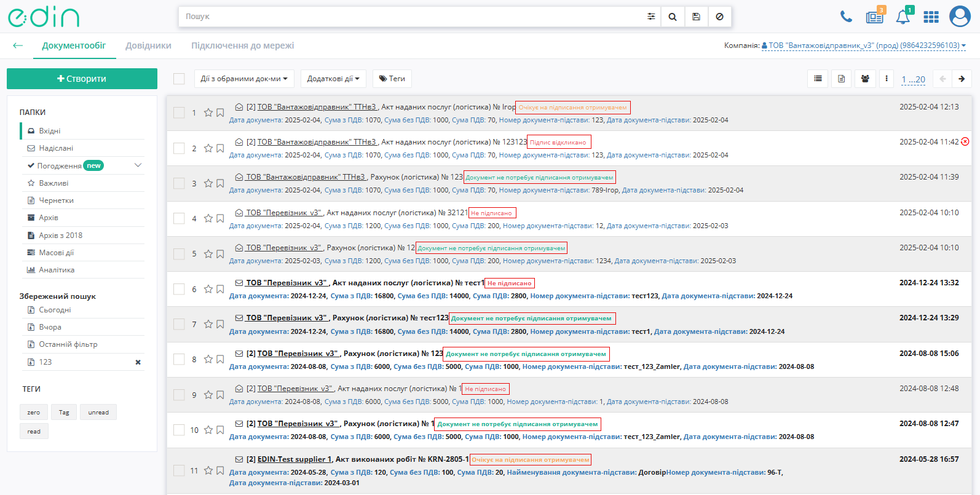Click the Створити button
The width and height of the screenshot is (980, 495).
tap(82, 79)
